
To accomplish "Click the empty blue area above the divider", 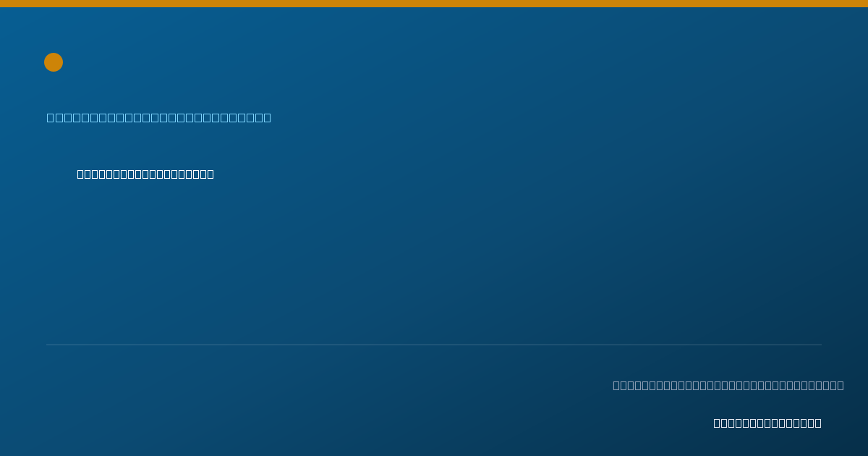I will [434, 261].
